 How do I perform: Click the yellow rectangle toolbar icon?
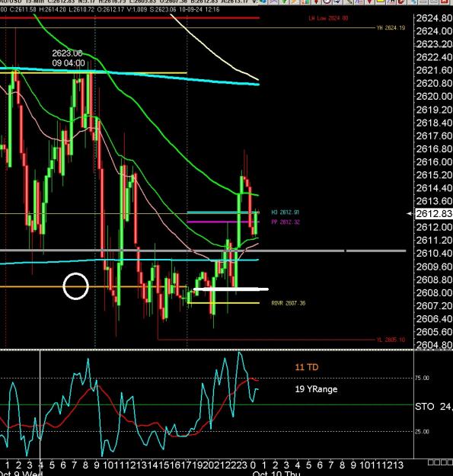pos(381,2)
